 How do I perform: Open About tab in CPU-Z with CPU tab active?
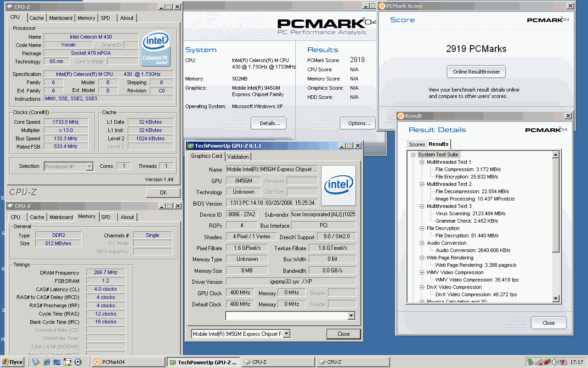127,18
